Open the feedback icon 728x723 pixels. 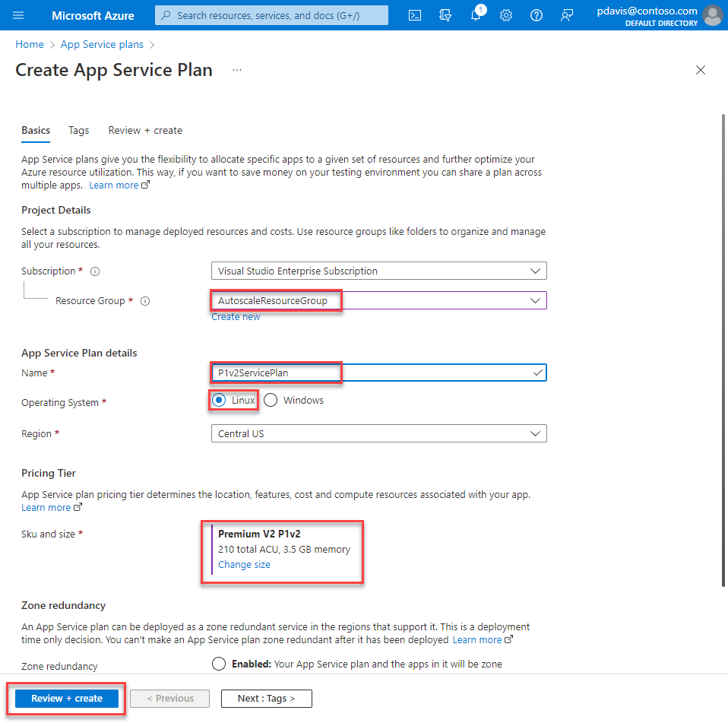click(567, 15)
